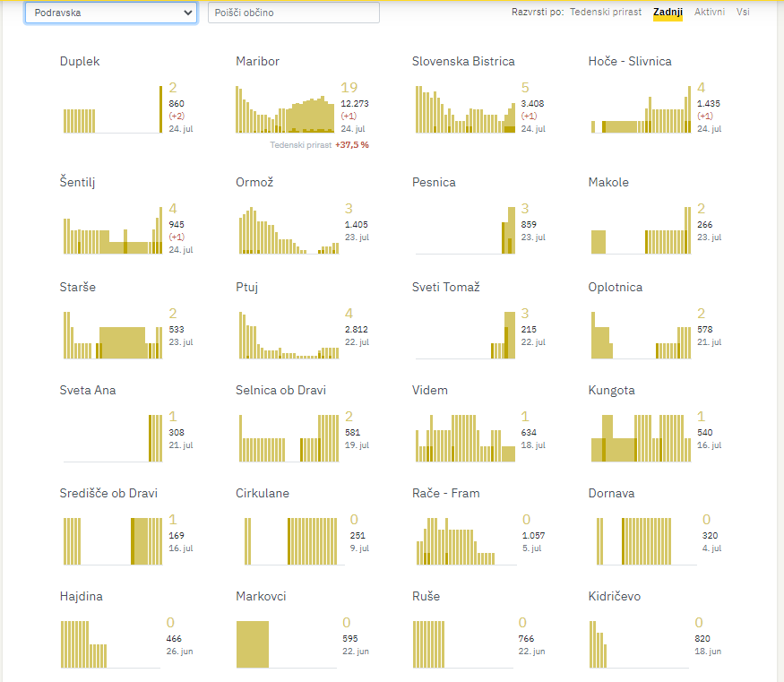This screenshot has height=682, width=784.
Task: Click the Oplotnica bar chart
Action: point(641,335)
